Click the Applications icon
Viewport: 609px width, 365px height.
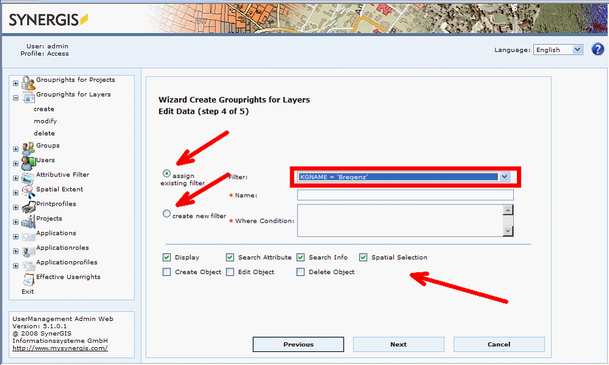pos(28,236)
